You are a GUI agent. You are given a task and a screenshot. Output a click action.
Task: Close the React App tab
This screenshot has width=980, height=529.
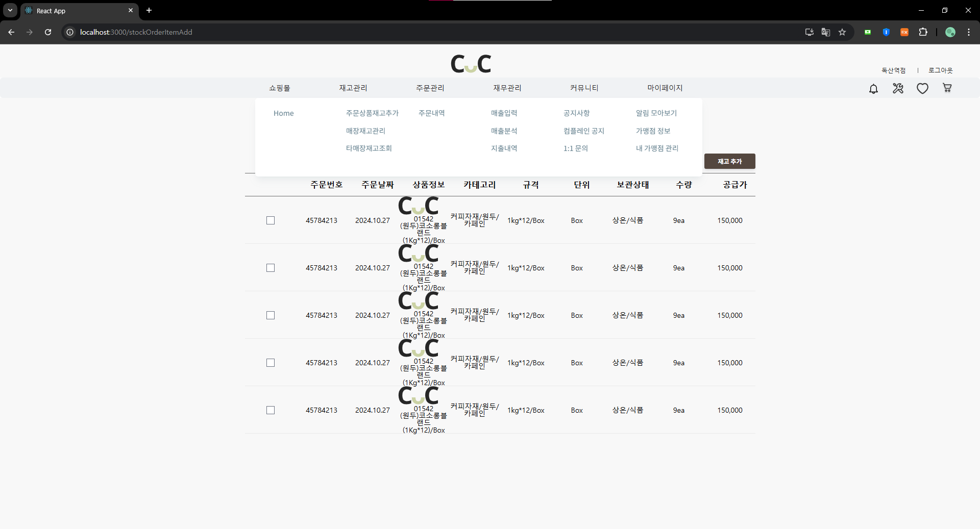coord(131,10)
